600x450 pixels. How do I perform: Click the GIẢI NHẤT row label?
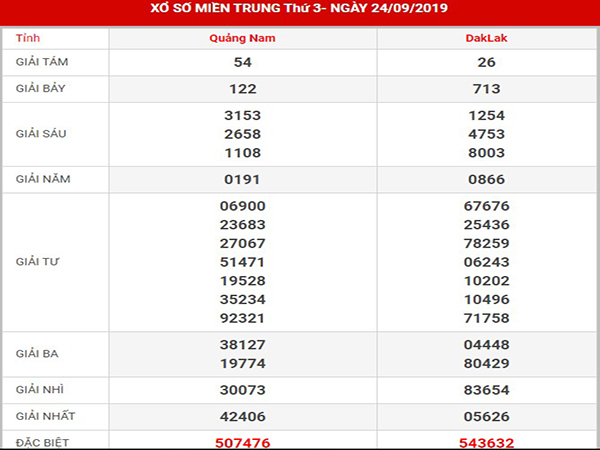(44, 414)
